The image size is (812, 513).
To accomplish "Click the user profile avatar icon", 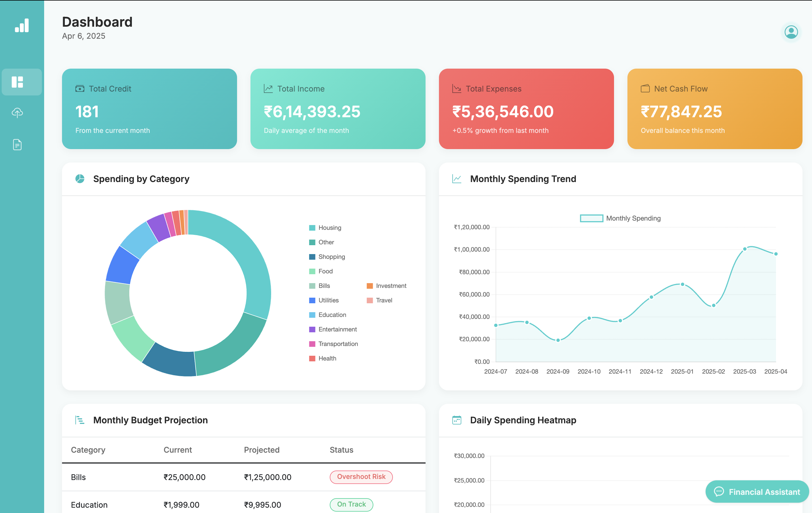I will (791, 32).
